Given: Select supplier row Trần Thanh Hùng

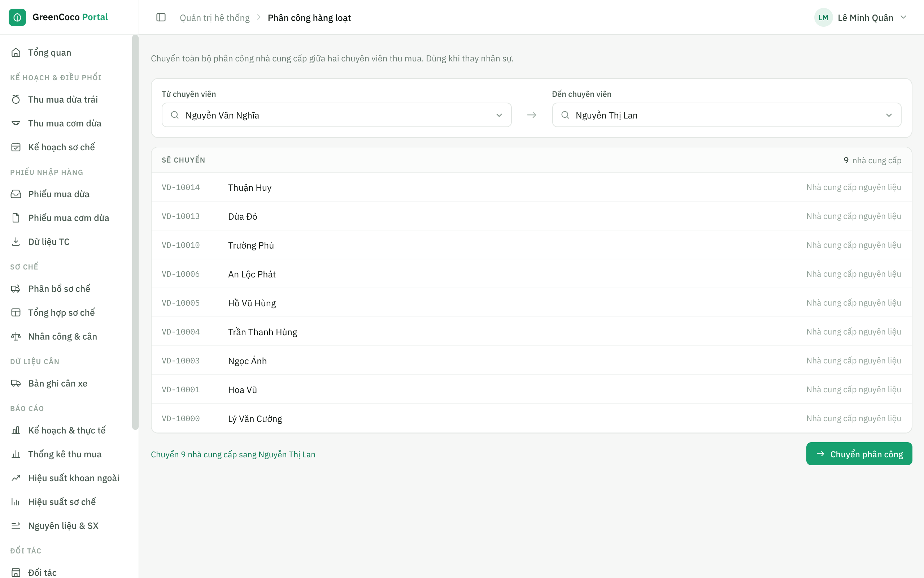Looking at the screenshot, I should (x=532, y=332).
